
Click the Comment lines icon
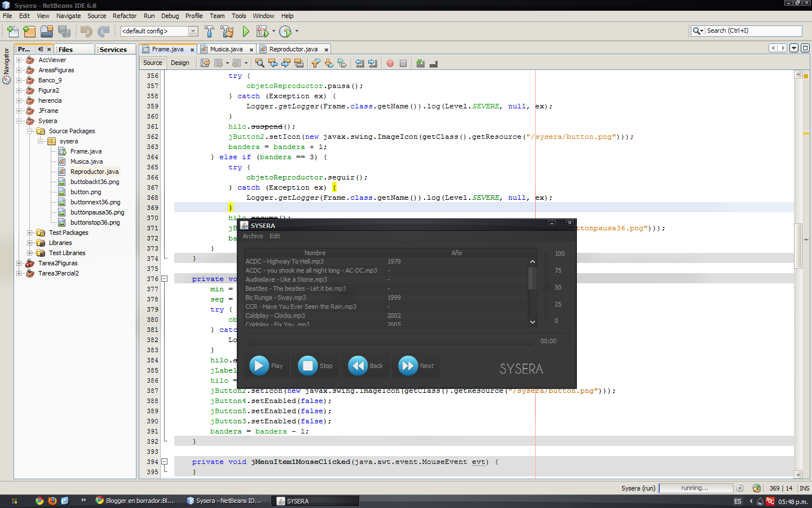pyautogui.click(x=420, y=63)
